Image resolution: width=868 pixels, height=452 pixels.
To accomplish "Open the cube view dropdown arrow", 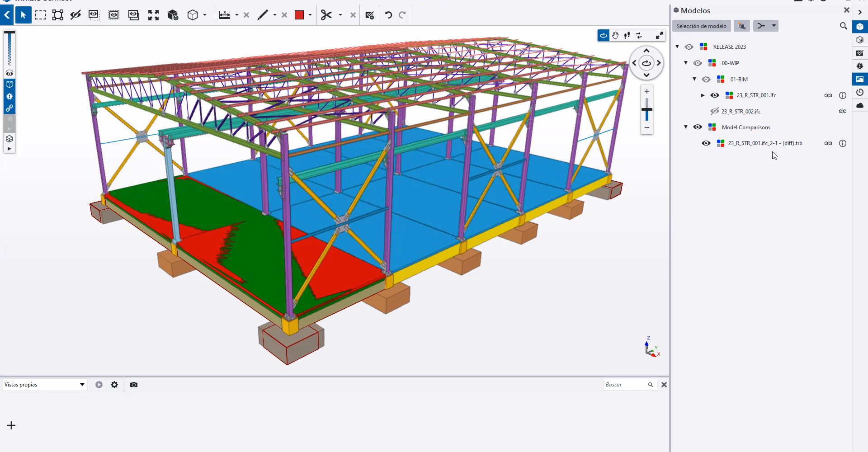I will coord(205,15).
